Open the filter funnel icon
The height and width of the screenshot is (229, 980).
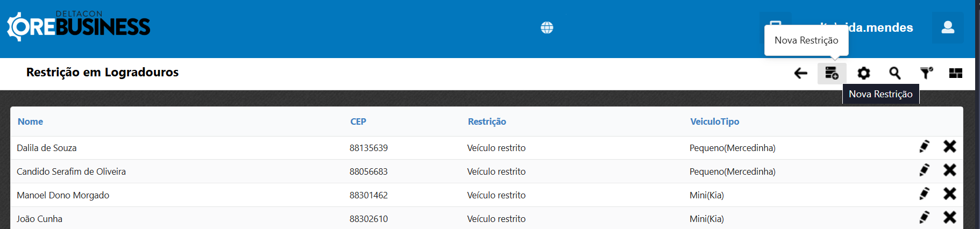point(926,73)
